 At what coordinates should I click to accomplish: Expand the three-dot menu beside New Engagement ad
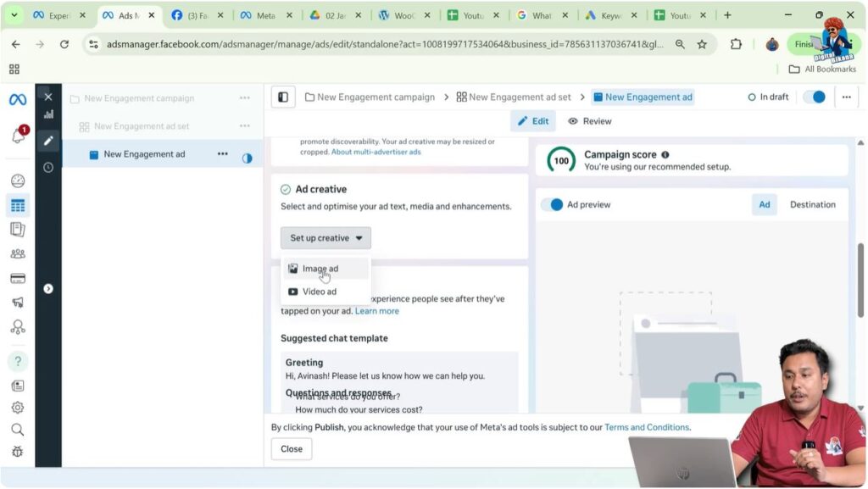223,153
